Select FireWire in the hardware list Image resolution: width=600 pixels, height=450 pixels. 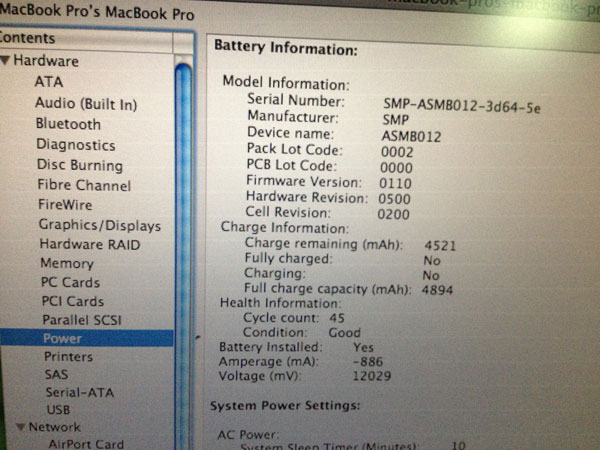tap(66, 205)
